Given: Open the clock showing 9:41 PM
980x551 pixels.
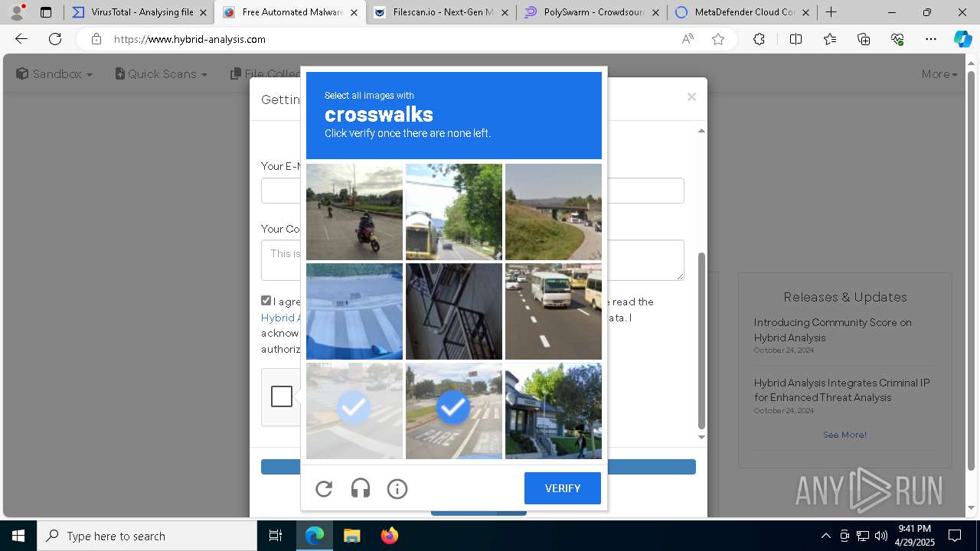Looking at the screenshot, I should point(915,536).
